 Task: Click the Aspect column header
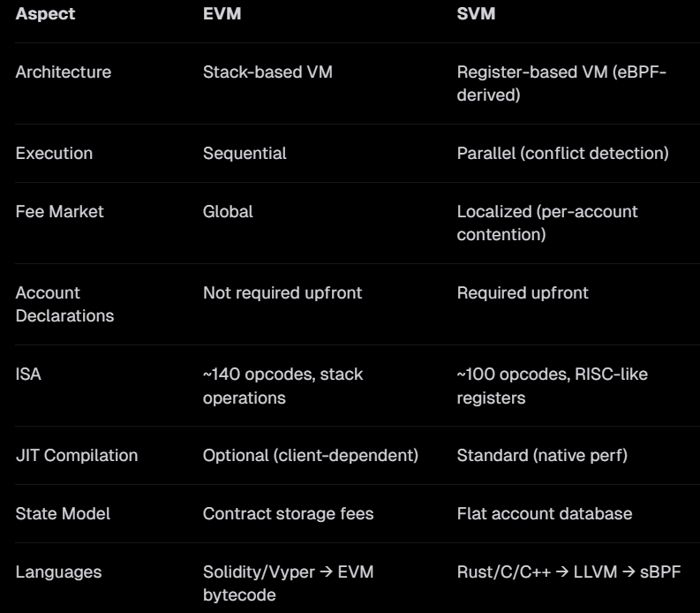[x=44, y=16]
